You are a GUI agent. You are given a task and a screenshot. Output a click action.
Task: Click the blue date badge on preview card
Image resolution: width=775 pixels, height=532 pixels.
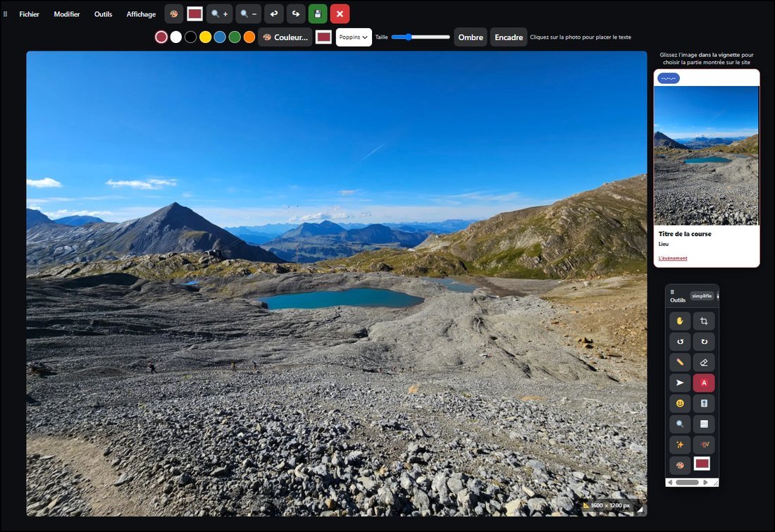[668, 78]
